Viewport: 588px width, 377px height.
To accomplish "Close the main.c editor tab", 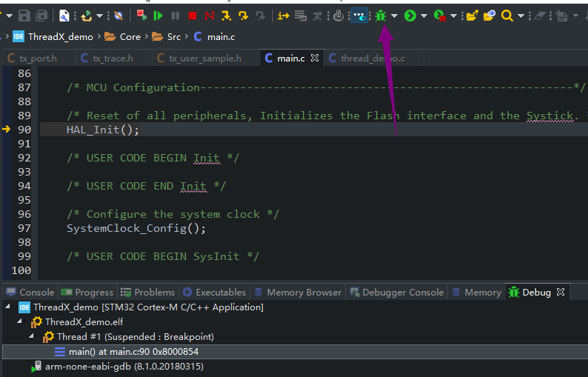I will [315, 58].
